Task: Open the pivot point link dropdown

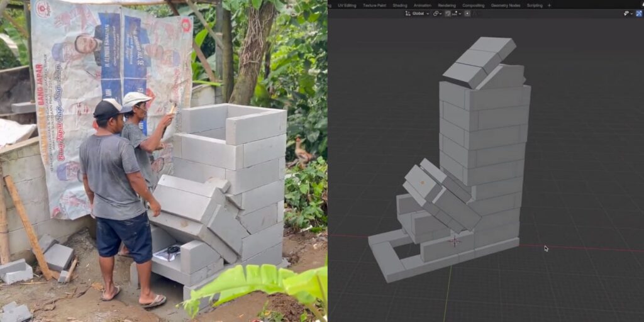Action: (x=437, y=13)
